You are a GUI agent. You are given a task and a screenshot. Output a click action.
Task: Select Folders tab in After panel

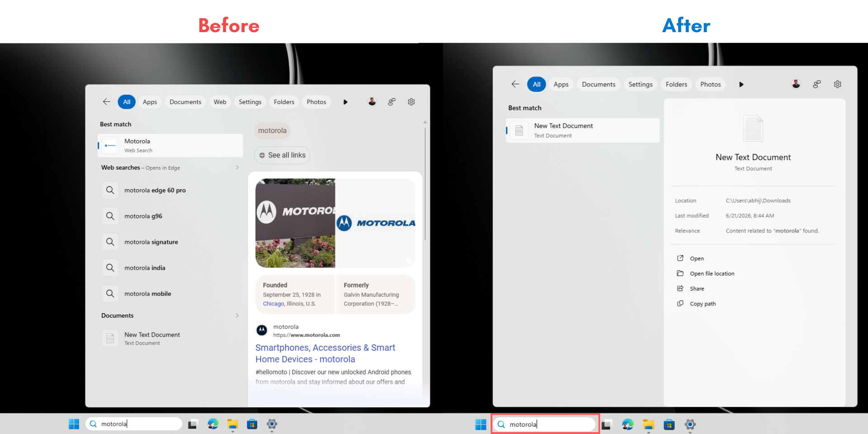pos(676,84)
